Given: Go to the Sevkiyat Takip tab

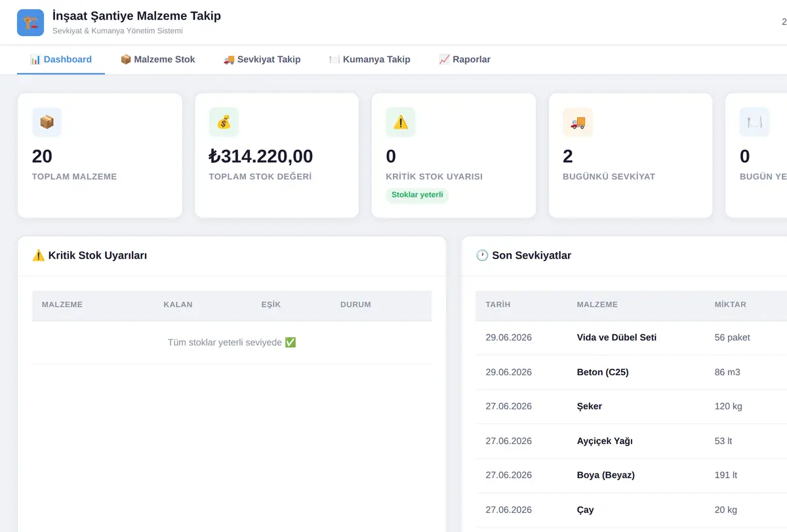Looking at the screenshot, I should click(x=262, y=60).
